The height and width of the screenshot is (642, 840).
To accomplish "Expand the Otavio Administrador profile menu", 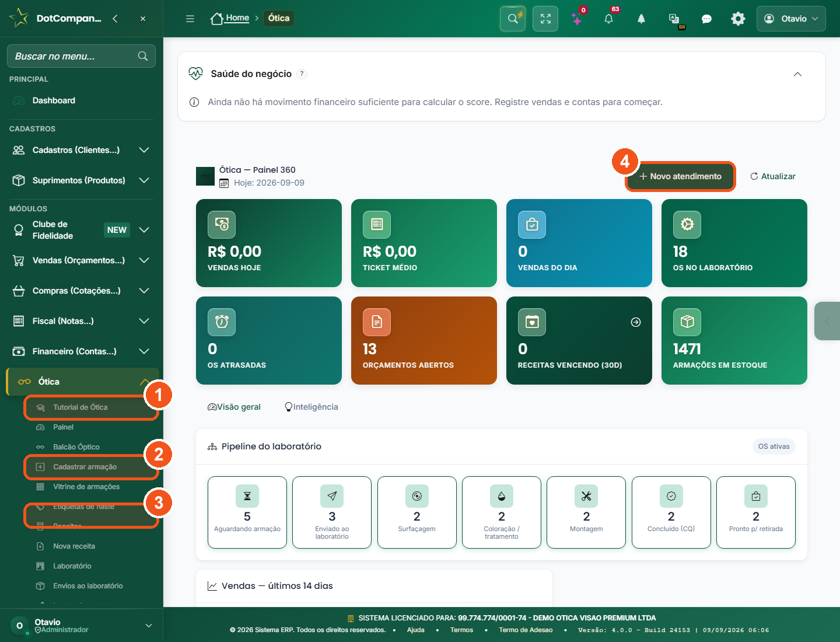I will [x=82, y=626].
